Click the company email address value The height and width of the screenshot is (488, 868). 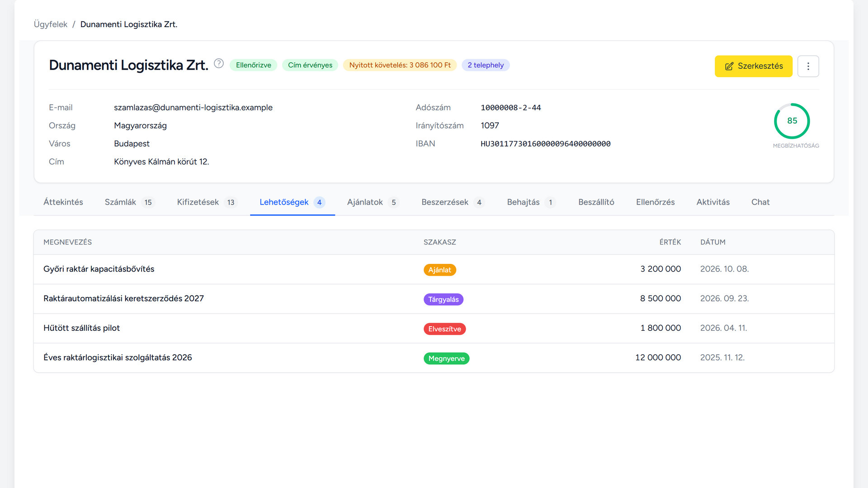coord(193,108)
